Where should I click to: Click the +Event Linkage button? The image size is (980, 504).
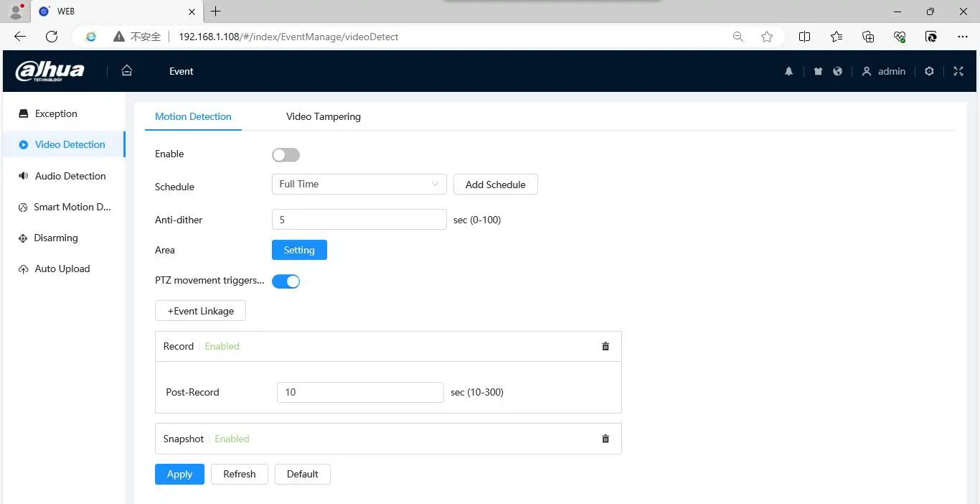point(201,311)
